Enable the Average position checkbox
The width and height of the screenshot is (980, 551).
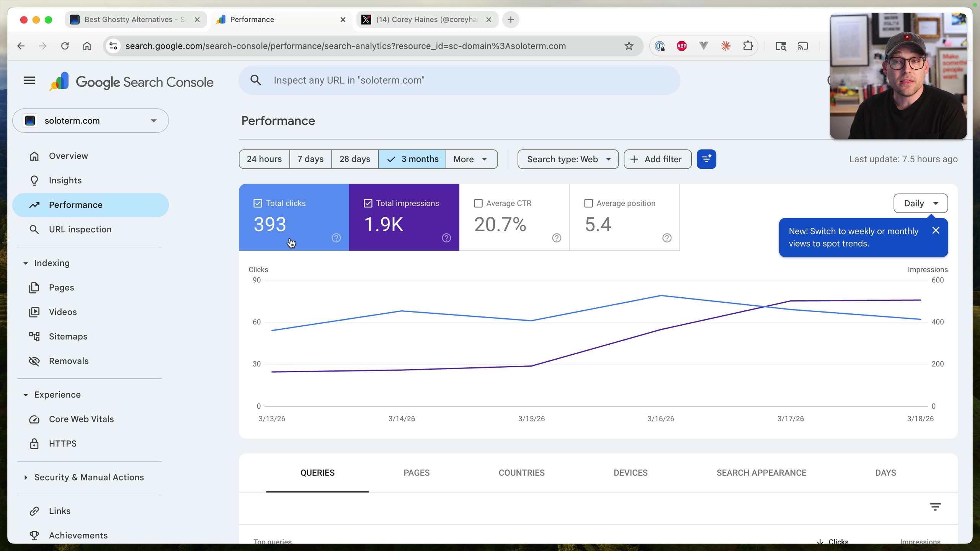[x=588, y=203]
